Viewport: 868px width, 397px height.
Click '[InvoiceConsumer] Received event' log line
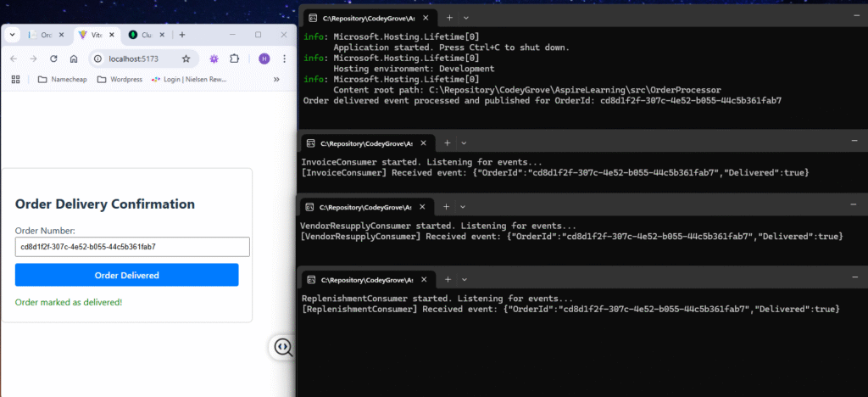click(x=555, y=173)
